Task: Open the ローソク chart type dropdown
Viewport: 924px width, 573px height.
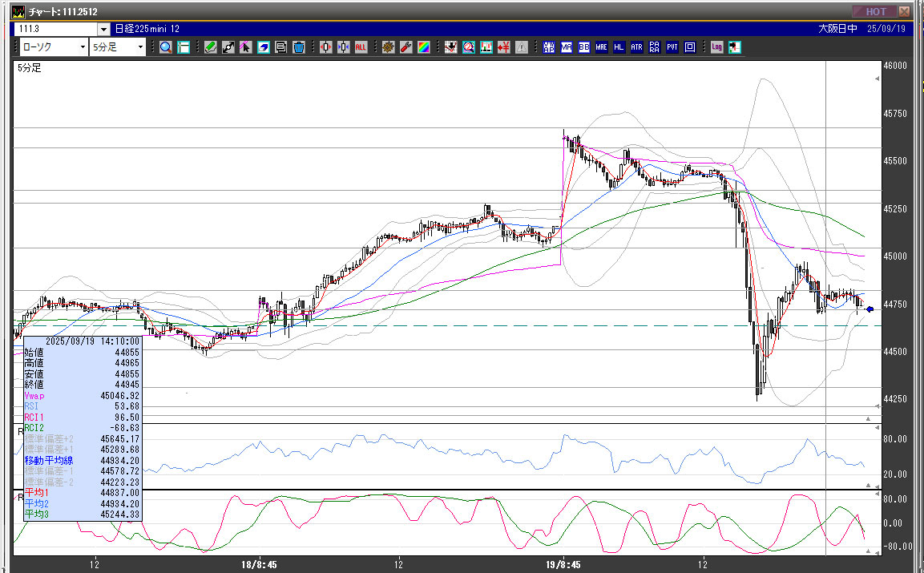Action: pyautogui.click(x=83, y=47)
